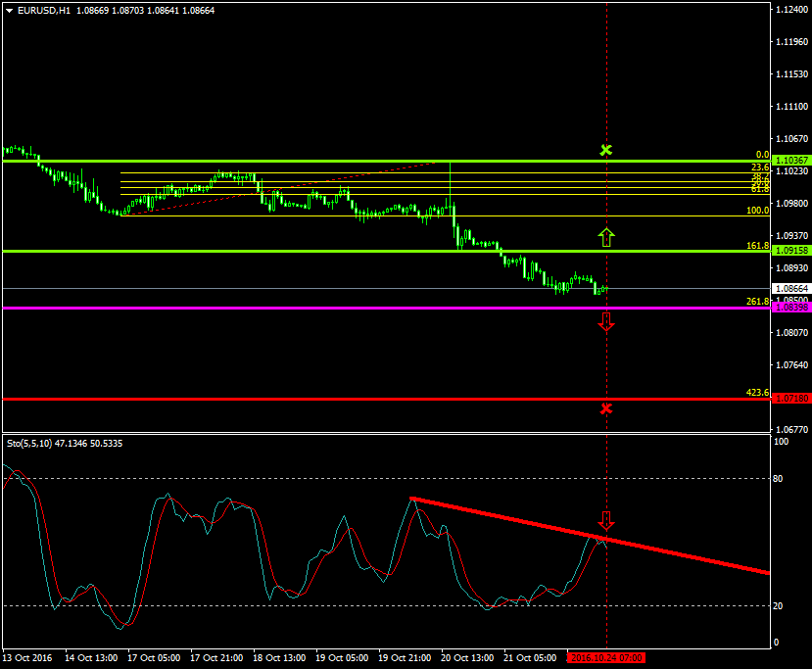
Task: Select the red descending trendline in Stochastic
Action: (x=588, y=535)
